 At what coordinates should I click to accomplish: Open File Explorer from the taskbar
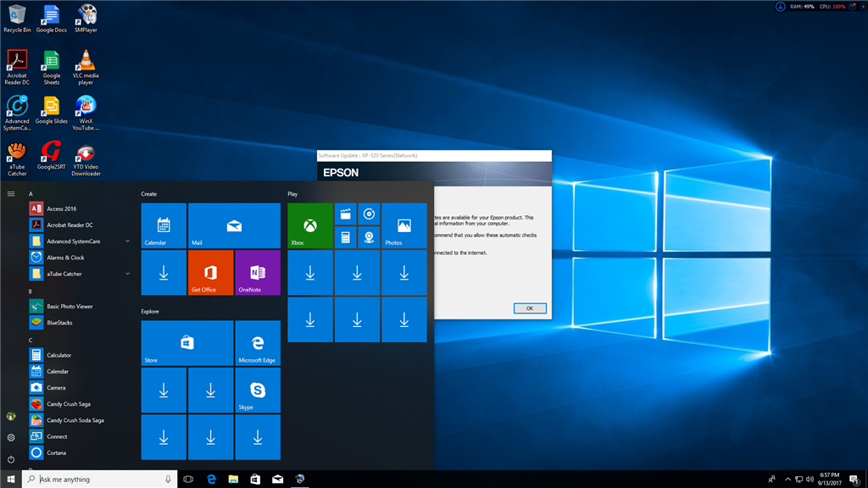pyautogui.click(x=233, y=480)
